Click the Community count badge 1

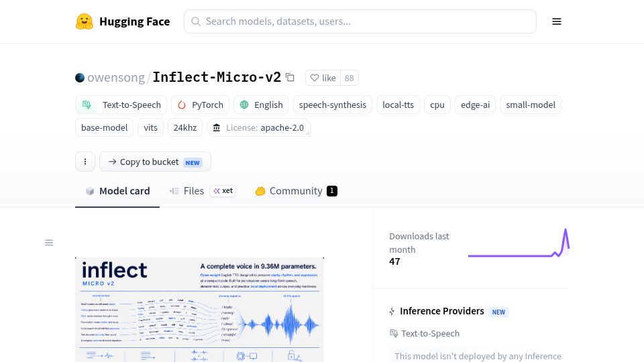tap(332, 191)
